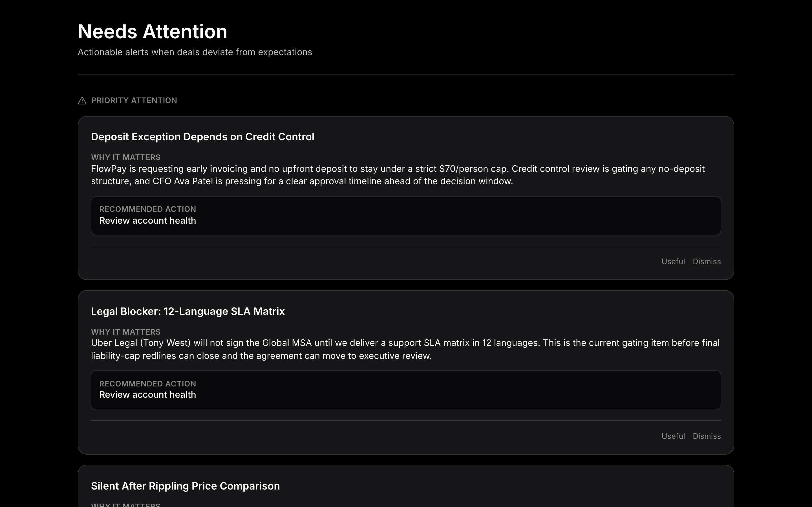The height and width of the screenshot is (507, 812).
Task: Click the Priority Attention warning triangle icon
Action: (82, 101)
